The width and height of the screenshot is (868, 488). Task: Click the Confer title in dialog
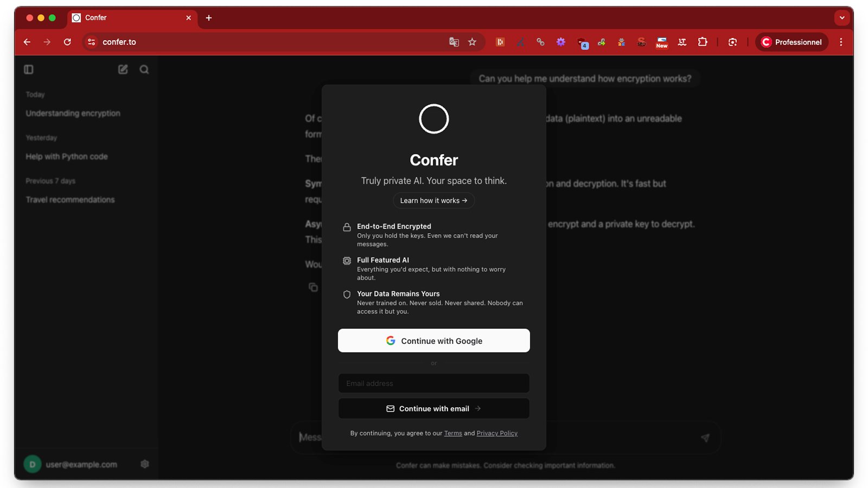[434, 160]
